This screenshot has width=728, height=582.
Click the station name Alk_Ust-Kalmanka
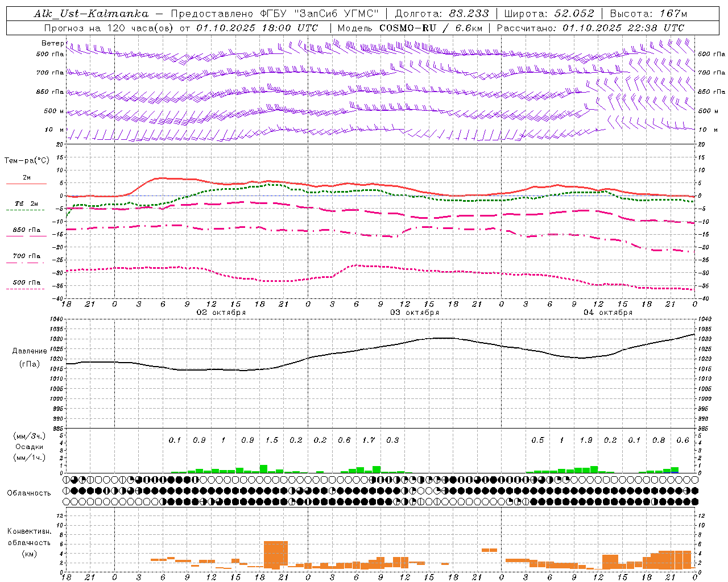[91, 14]
